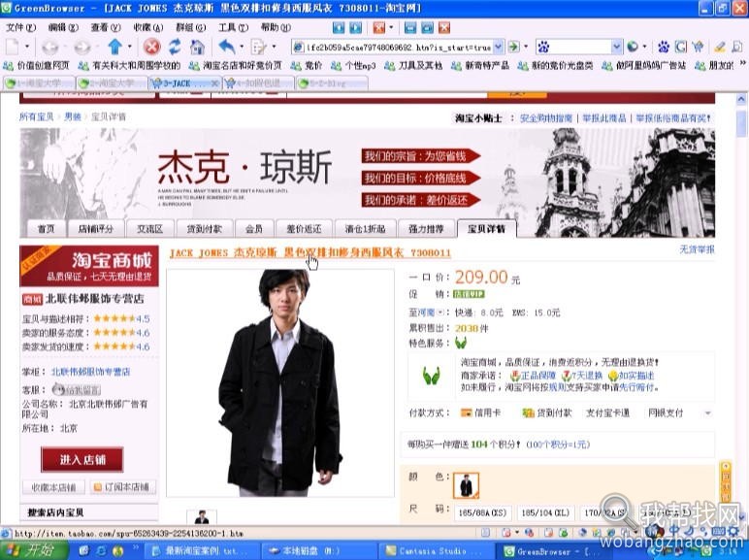Image resolution: width=749 pixels, height=560 pixels.
Task: Expand the address bar URL dropdown
Action: [499, 47]
